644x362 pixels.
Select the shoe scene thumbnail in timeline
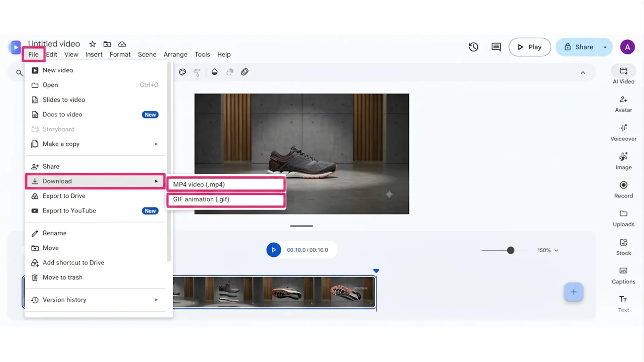pyautogui.click(x=274, y=292)
